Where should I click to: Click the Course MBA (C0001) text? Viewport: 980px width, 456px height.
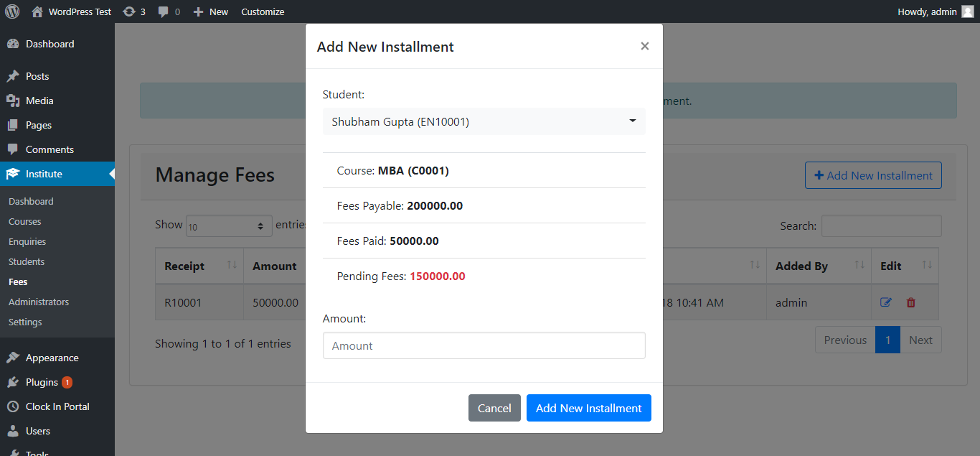click(393, 170)
